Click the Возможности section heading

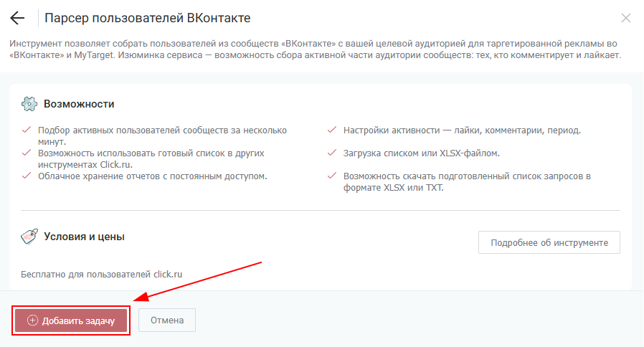pos(79,104)
